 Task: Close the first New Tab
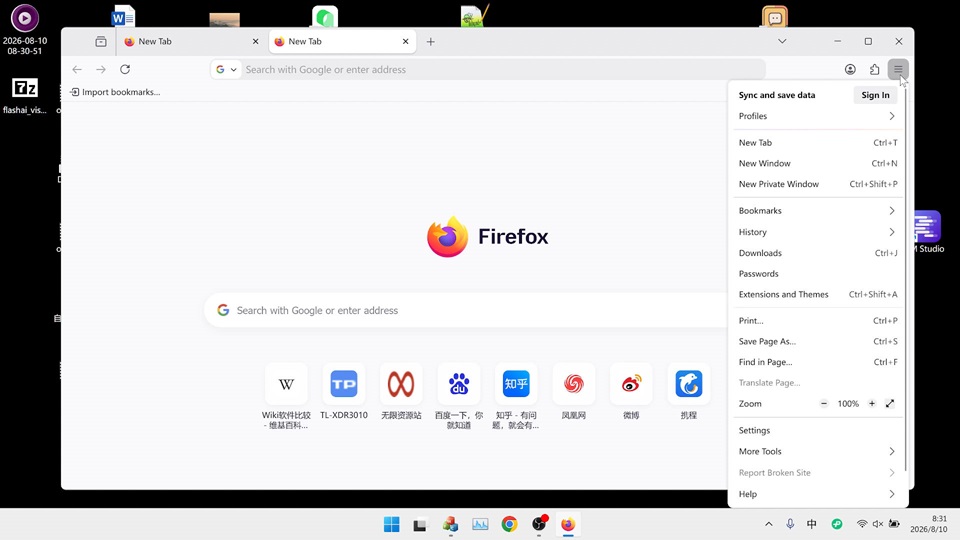tap(255, 42)
